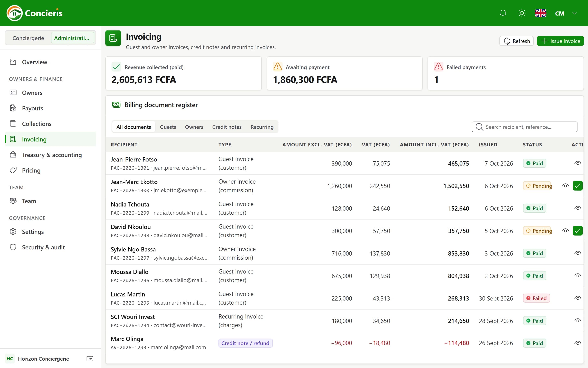Screen dimensions: 588x368
Task: View Marc Olinga credit note eye icon
Action: (x=578, y=343)
